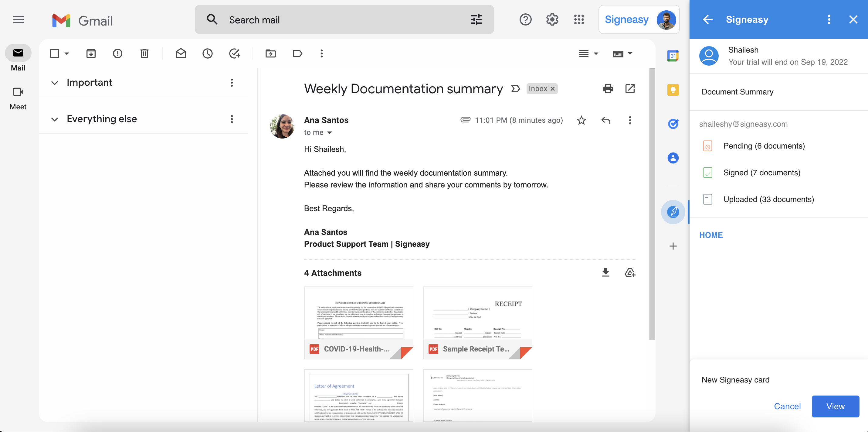The width and height of the screenshot is (868, 432).
Task: Open more toolbar options menu
Action: pos(321,53)
